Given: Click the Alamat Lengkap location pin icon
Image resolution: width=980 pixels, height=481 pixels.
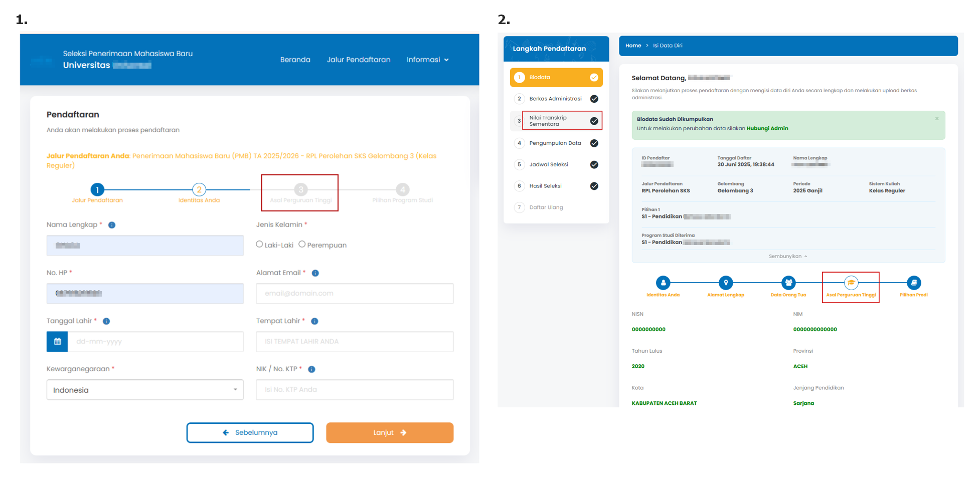Looking at the screenshot, I should [x=725, y=283].
